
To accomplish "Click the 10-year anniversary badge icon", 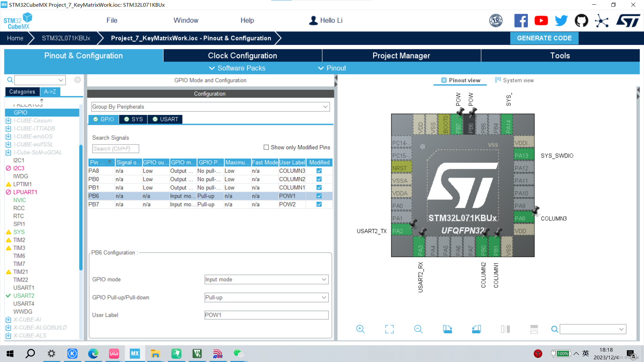I will point(496,21).
